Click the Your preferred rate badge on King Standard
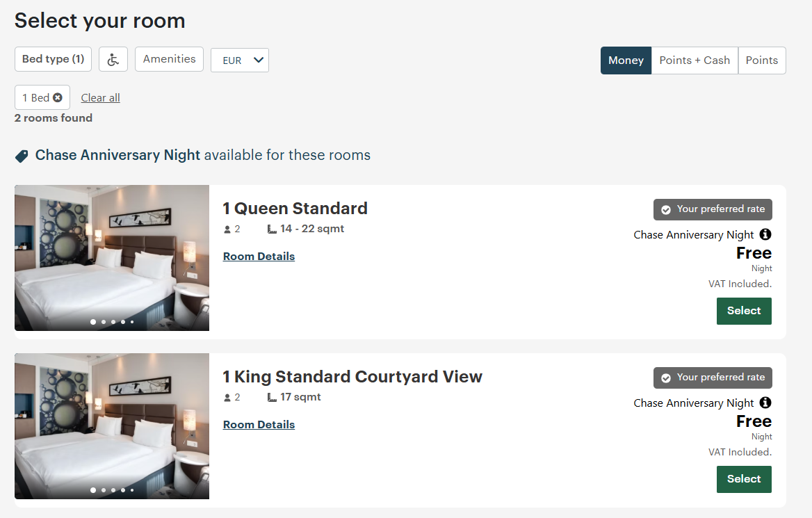 tap(712, 378)
